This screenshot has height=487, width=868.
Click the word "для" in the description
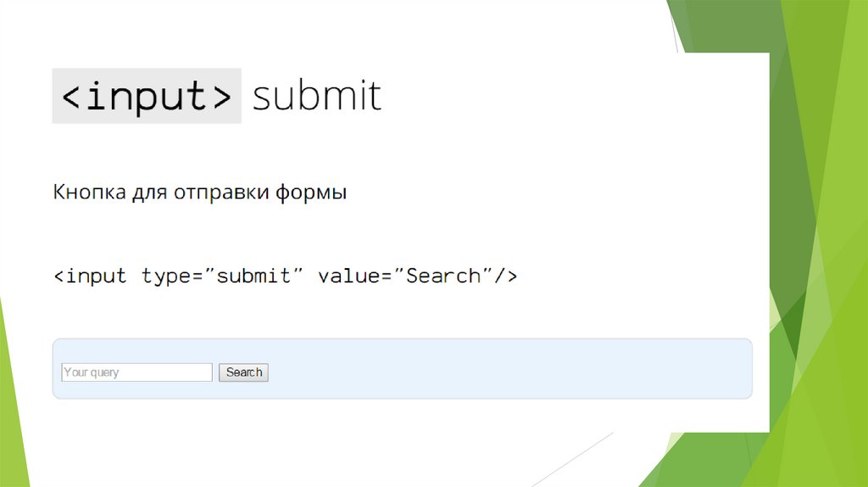tap(149, 193)
